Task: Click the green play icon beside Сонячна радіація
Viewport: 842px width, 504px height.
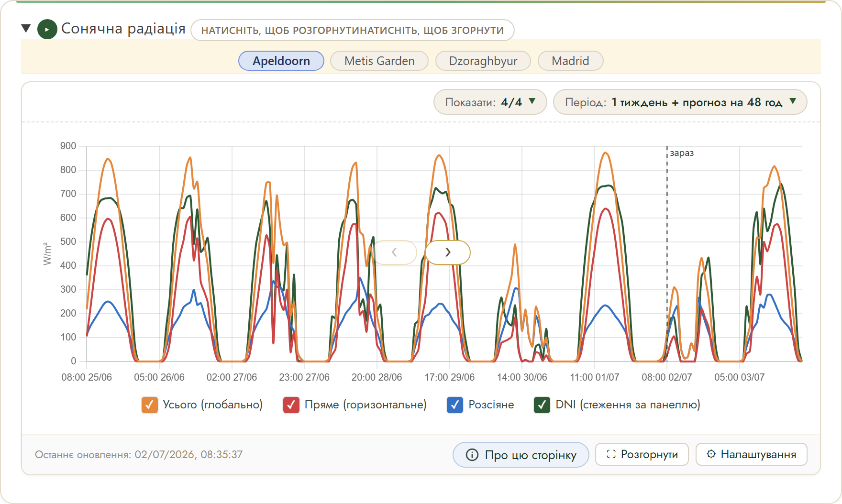Action: click(47, 30)
